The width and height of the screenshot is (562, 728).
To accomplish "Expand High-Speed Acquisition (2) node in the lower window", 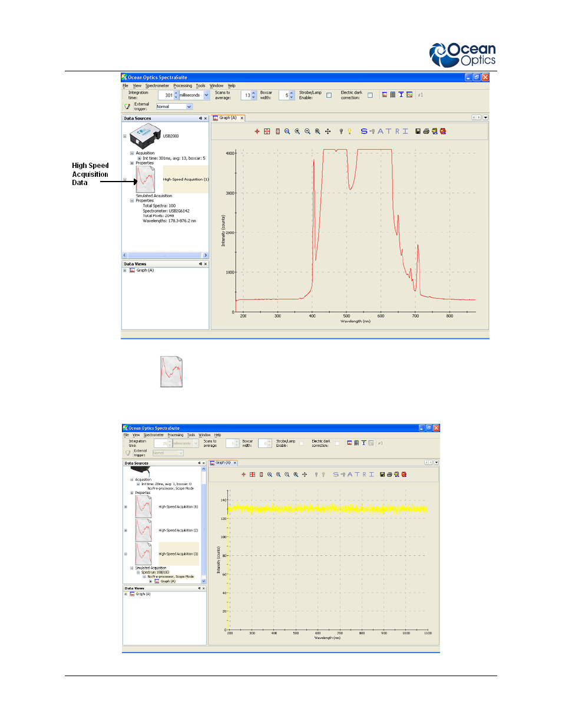I will point(125,531).
